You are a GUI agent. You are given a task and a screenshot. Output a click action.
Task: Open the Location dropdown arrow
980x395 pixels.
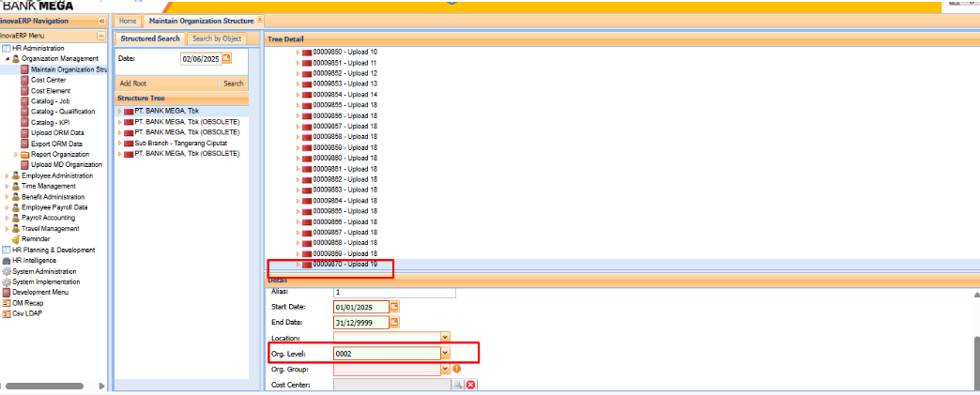click(445, 338)
